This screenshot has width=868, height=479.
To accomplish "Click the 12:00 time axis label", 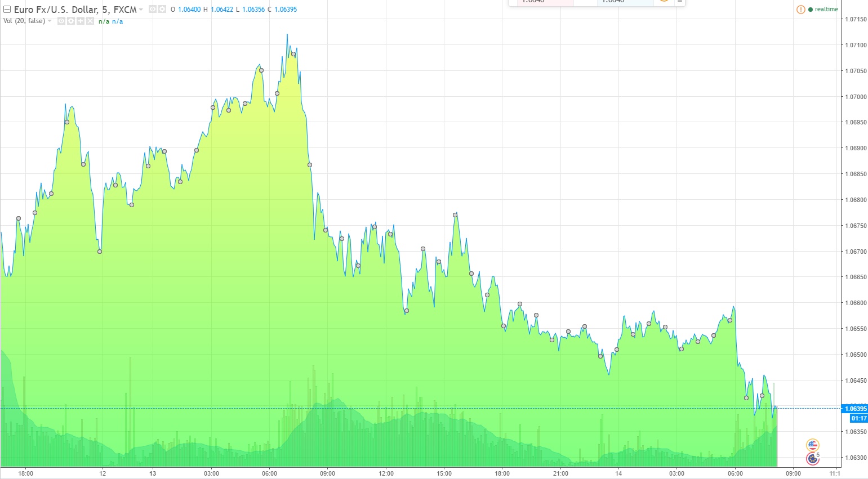I will pyautogui.click(x=386, y=473).
